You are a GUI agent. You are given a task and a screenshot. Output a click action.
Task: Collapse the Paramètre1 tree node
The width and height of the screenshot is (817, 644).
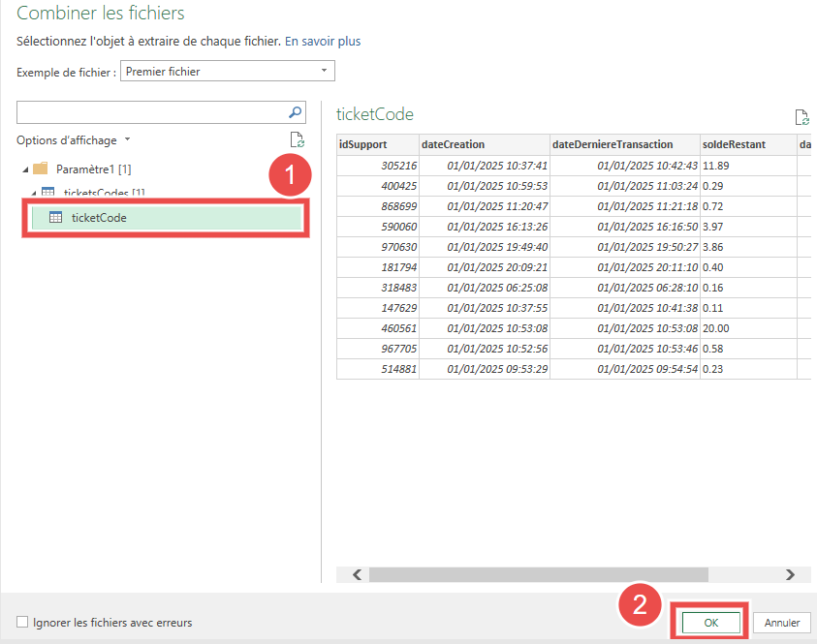click(x=24, y=169)
